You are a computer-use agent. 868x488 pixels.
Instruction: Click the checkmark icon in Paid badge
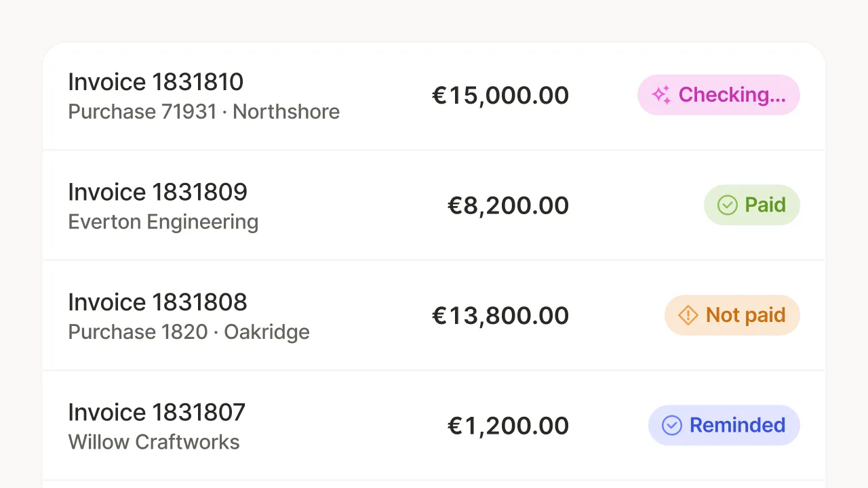728,205
